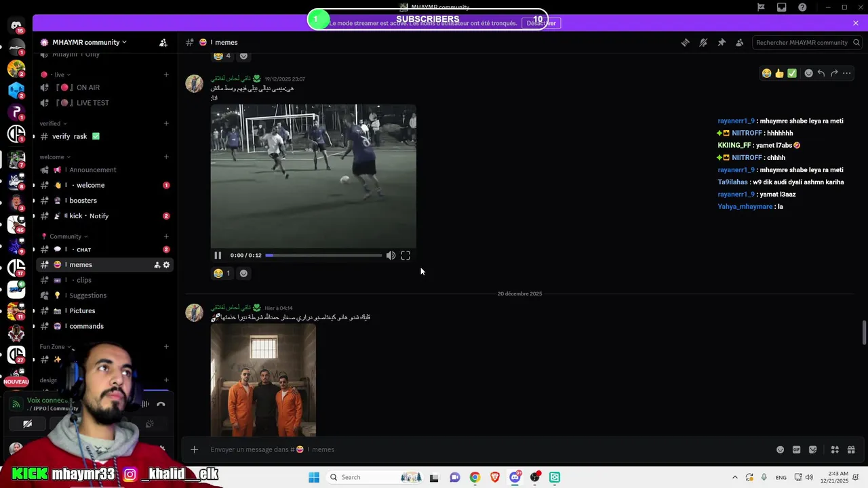The width and height of the screenshot is (868, 488).
Task: React with thumbs up in hover toolbar
Action: [x=779, y=73]
